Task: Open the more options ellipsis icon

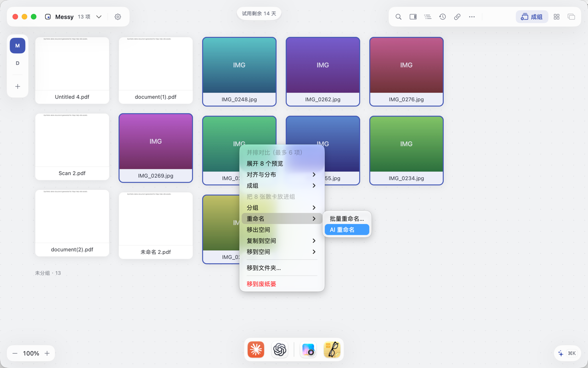Action: [472, 17]
